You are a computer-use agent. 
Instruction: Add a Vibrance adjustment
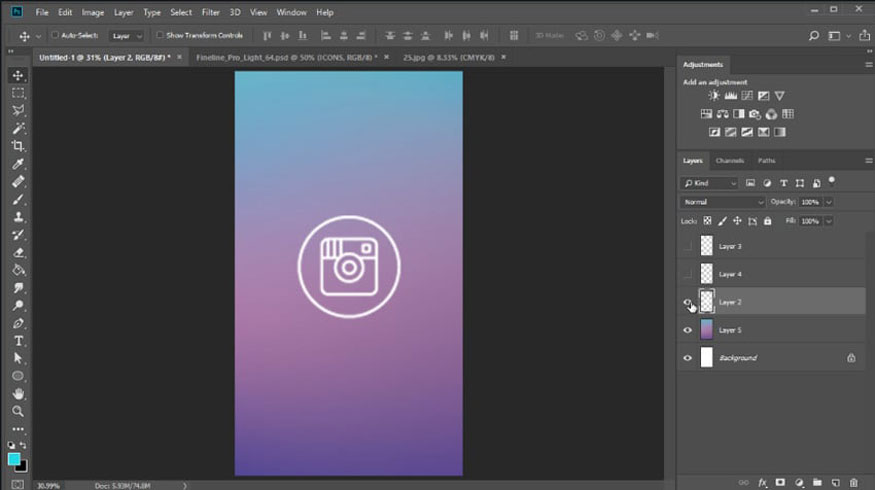point(780,96)
